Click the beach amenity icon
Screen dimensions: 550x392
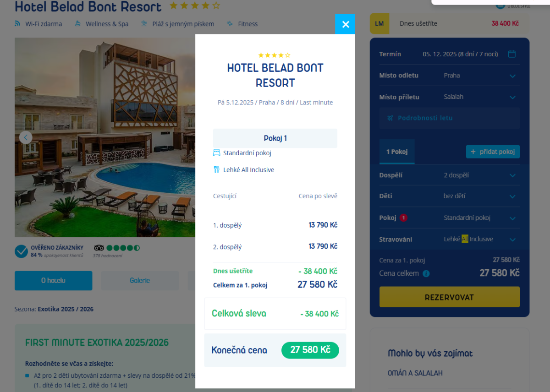144,23
